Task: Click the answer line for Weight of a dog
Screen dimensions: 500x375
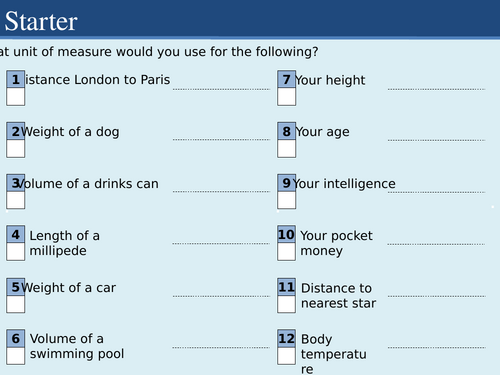Action: [x=221, y=139]
